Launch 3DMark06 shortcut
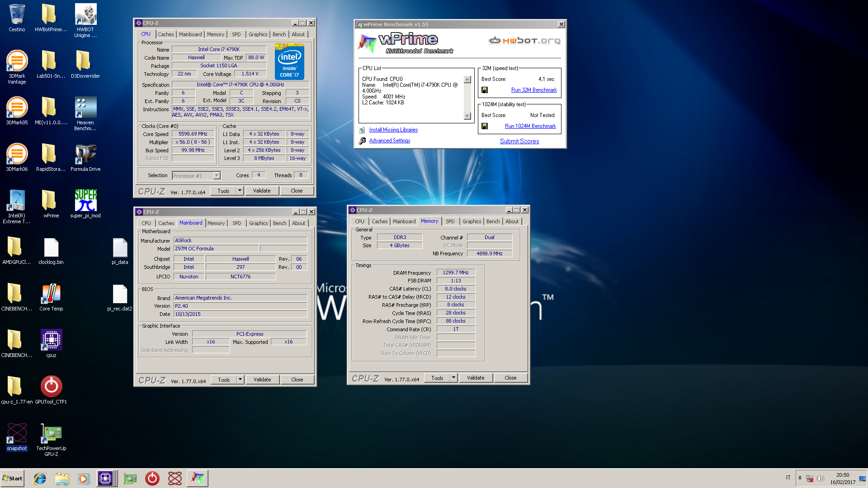868x488 pixels. pos(17,157)
